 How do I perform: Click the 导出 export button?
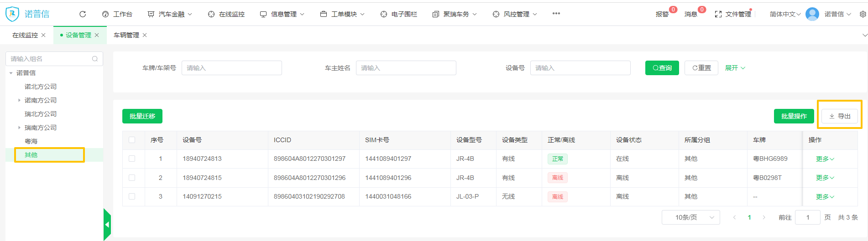[839, 116]
